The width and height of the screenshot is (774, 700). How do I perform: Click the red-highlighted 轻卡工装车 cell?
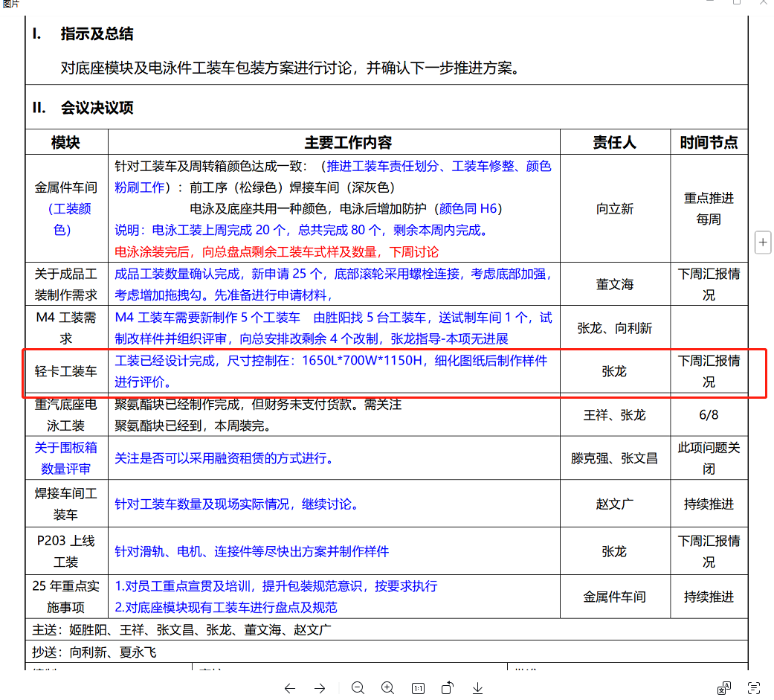tap(66, 371)
